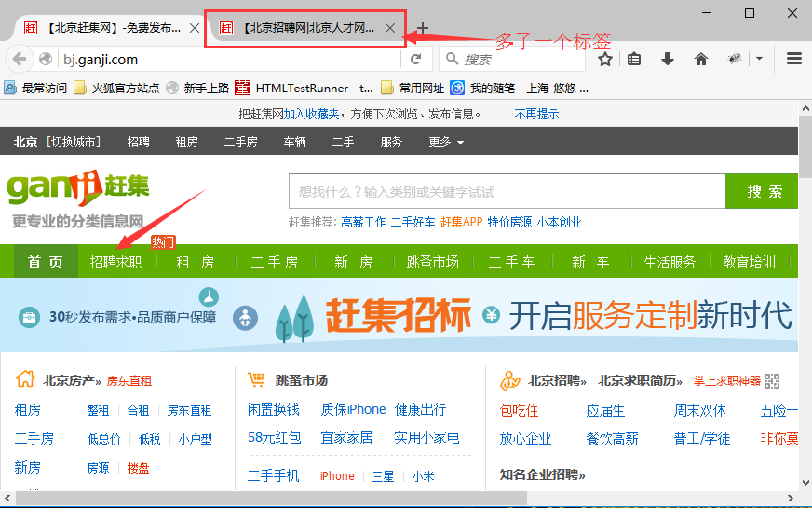Screen dimensions: 812x508
Task: Go to Firefox home page icon
Action: (x=700, y=59)
